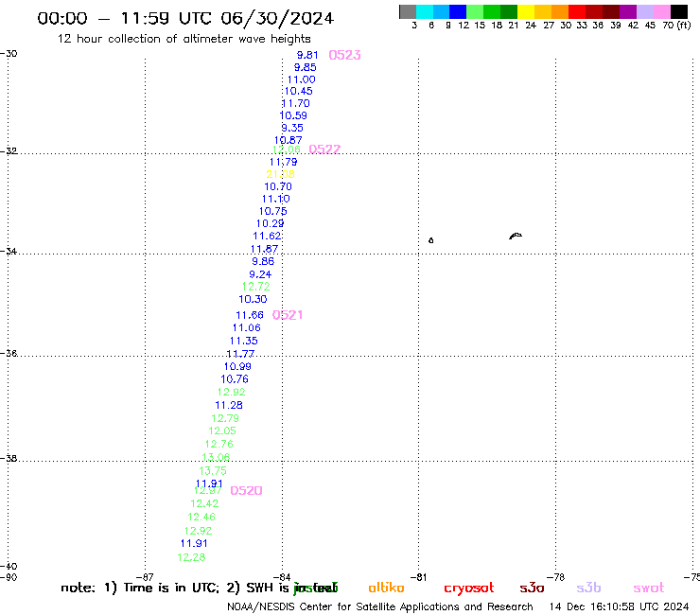
Task: Click the yellow swatch in the color legend
Action: tap(526, 11)
